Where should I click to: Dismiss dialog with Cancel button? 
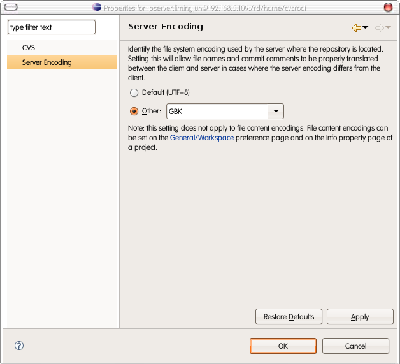(356, 346)
